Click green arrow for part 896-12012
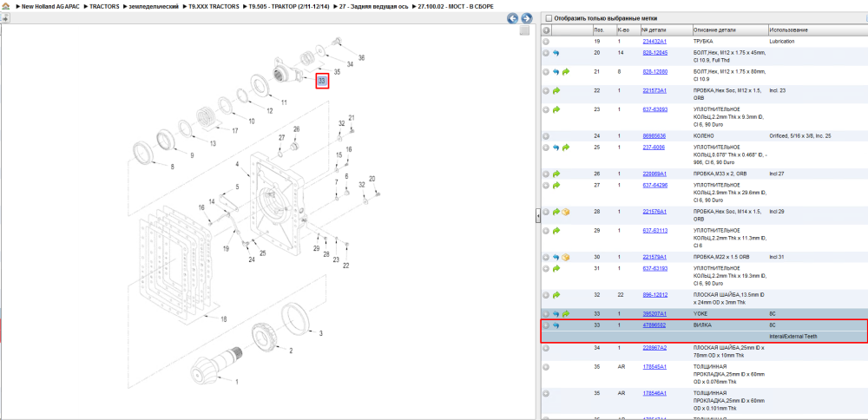This screenshot has height=420, width=868. click(556, 295)
